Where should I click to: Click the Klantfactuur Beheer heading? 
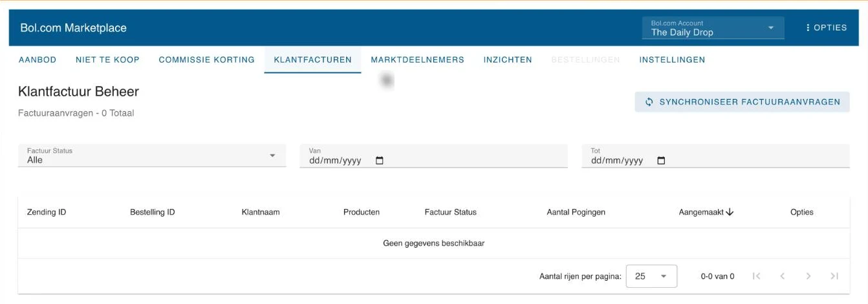click(x=78, y=92)
